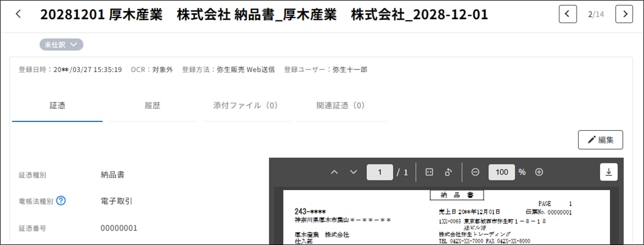Go back with the left arrow beside the title
The image size is (644, 245).
pos(18,14)
